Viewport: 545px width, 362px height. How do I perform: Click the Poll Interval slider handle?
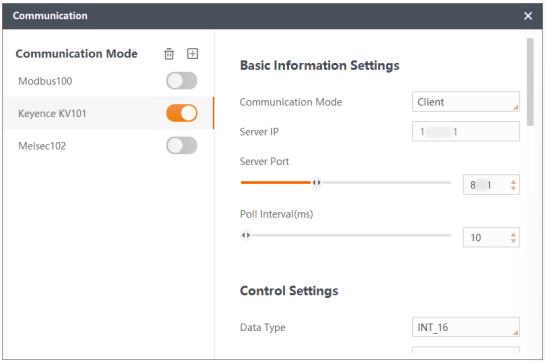click(x=246, y=235)
